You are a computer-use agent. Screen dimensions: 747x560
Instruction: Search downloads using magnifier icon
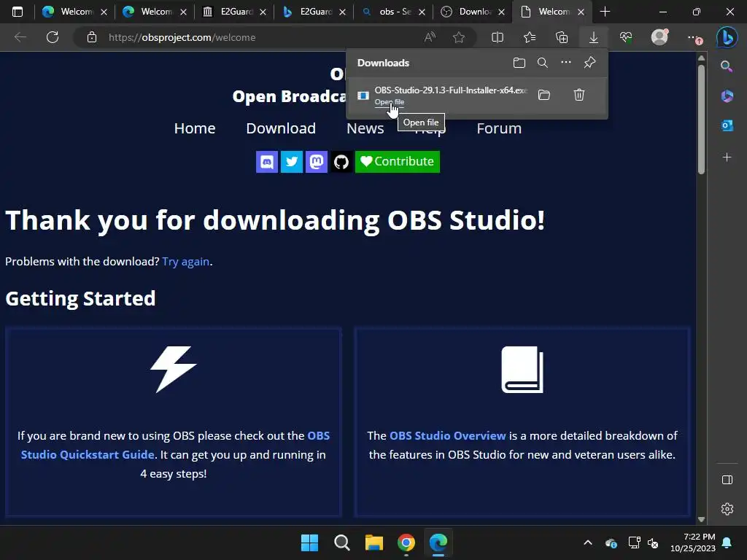(x=543, y=63)
